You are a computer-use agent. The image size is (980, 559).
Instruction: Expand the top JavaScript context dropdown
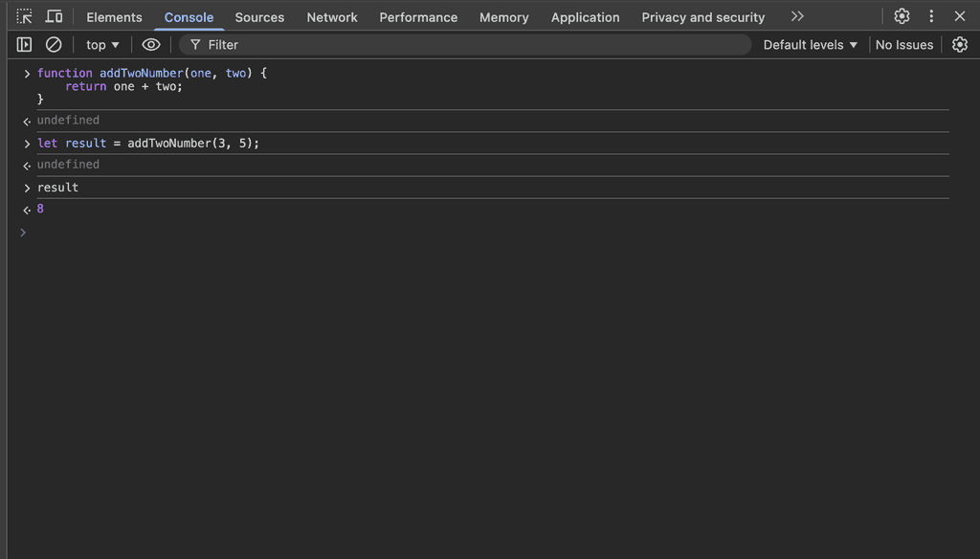tap(102, 45)
